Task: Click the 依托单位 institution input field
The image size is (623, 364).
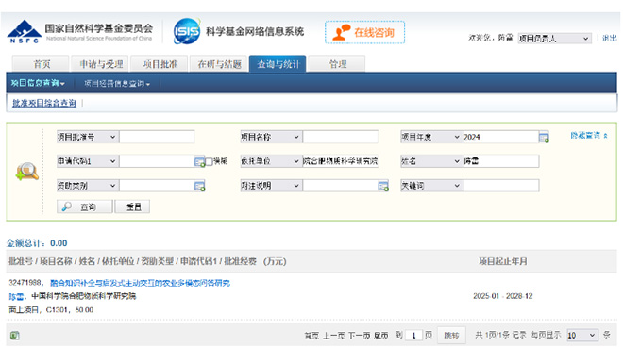Action: 341,161
